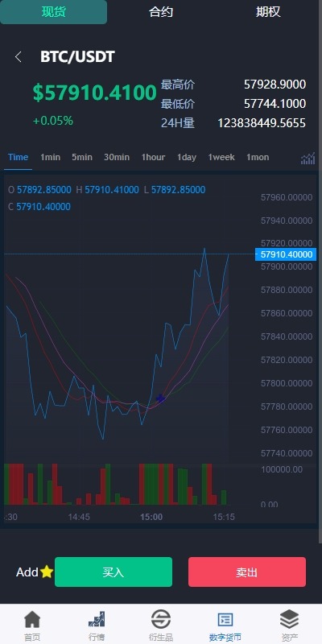
Task: Open the 行情 market icon
Action: pos(97,619)
